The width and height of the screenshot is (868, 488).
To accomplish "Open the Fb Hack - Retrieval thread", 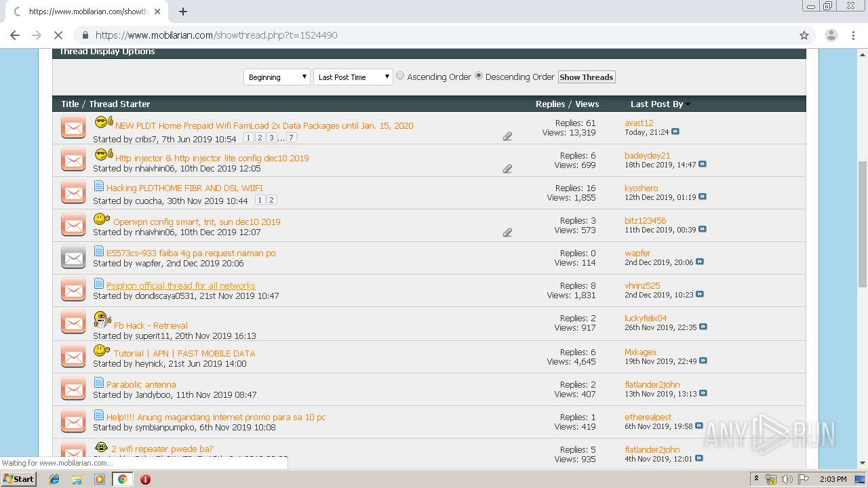I will (151, 325).
